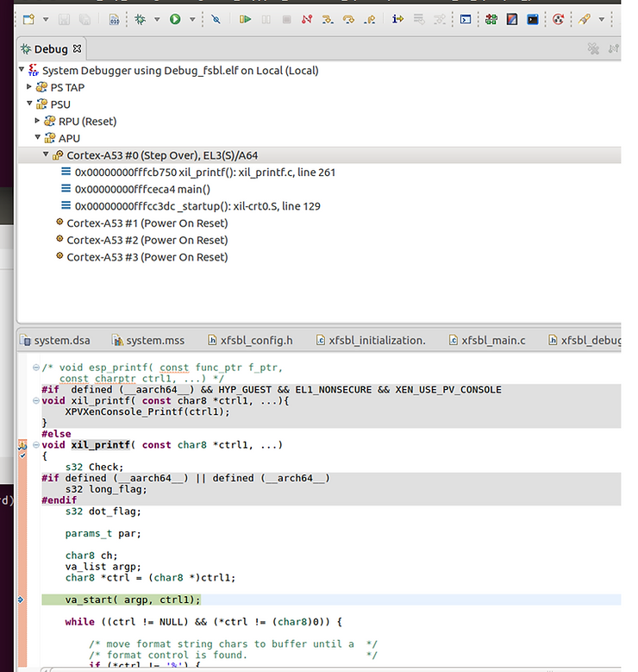Open the xfsbl_main.c tab

pos(487,340)
